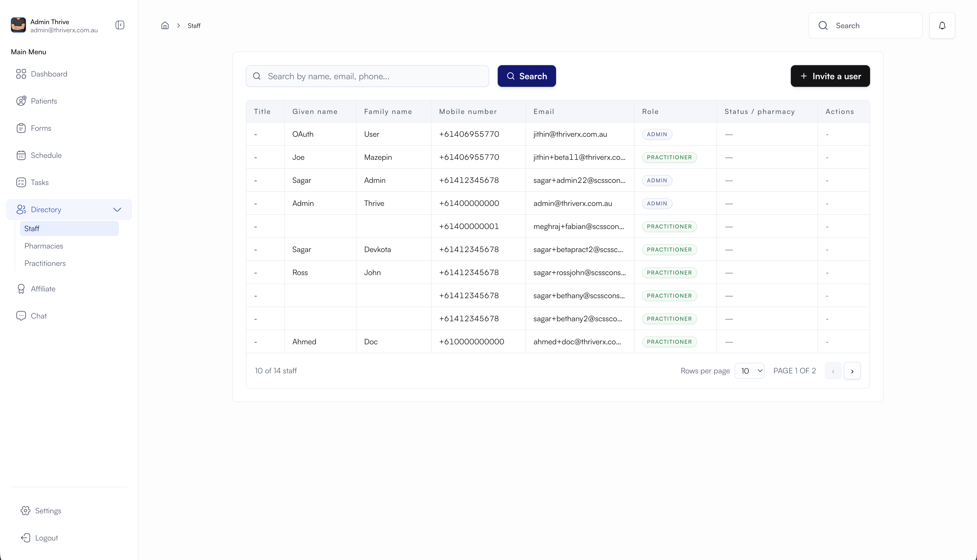Click admin@thriverx.com.au in the table row
Image resolution: width=977 pixels, height=560 pixels.
click(572, 203)
